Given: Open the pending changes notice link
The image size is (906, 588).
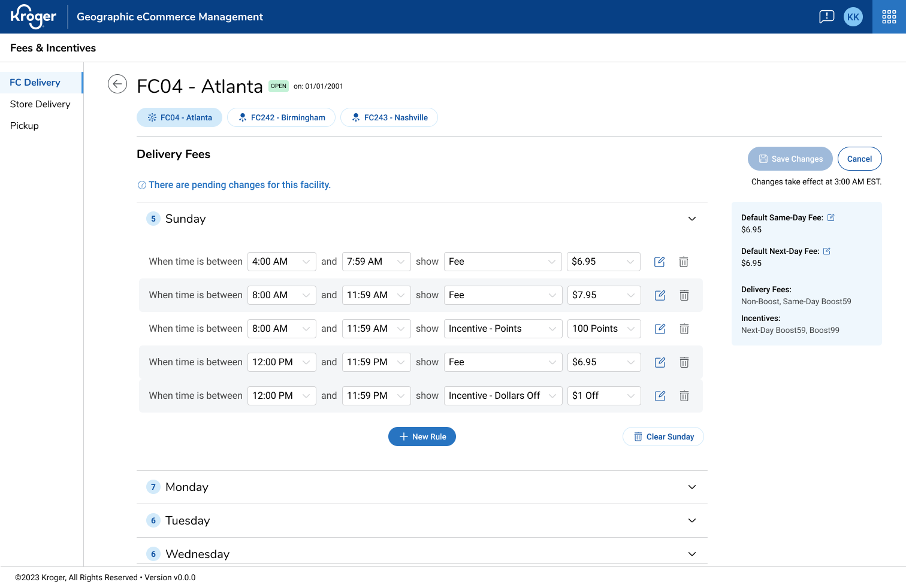Looking at the screenshot, I should 239,185.
